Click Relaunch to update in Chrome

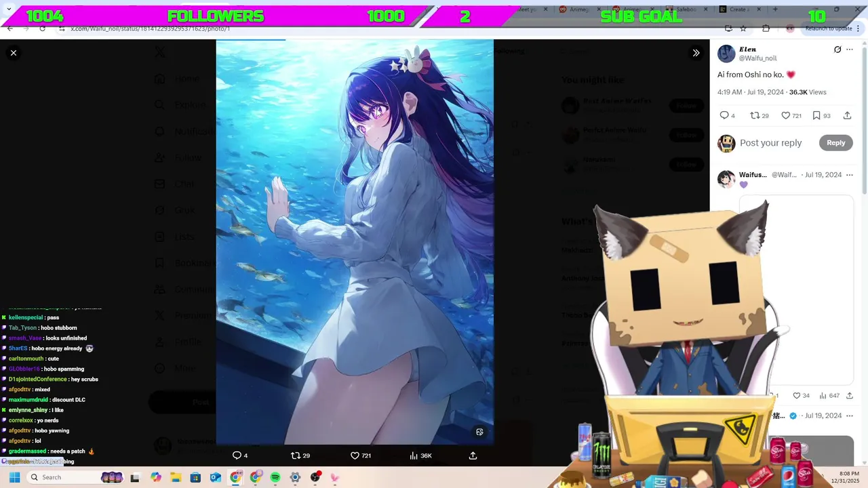(x=828, y=28)
